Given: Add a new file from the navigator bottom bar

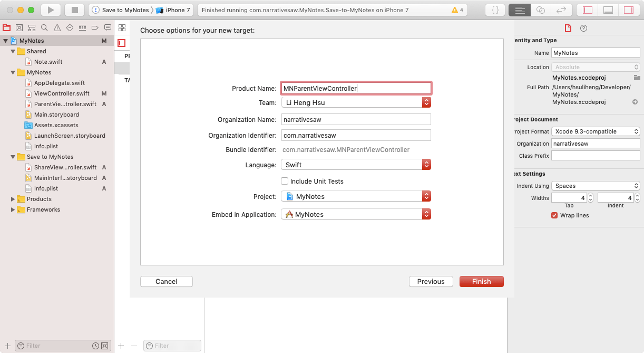Looking at the screenshot, I should tap(7, 346).
